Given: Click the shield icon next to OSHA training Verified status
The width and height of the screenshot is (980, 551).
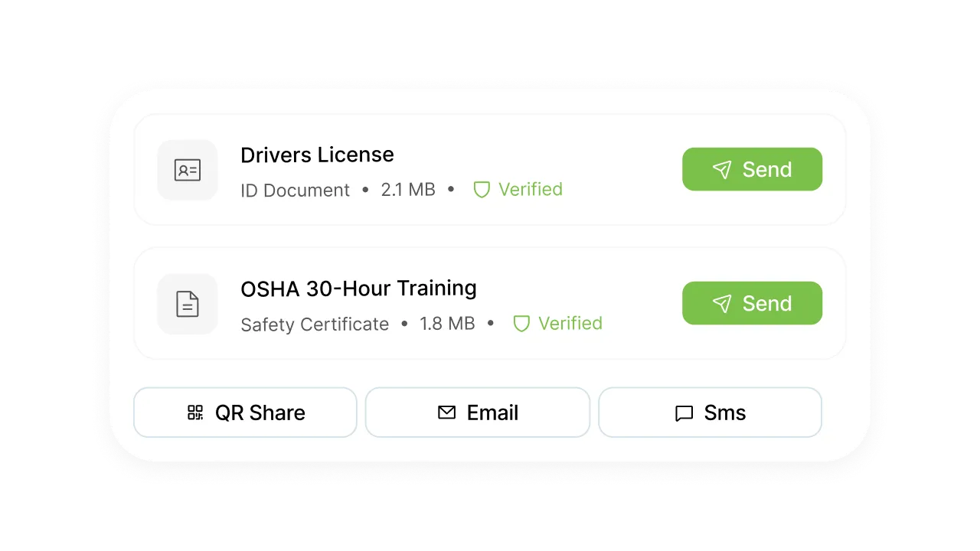Looking at the screenshot, I should (521, 323).
